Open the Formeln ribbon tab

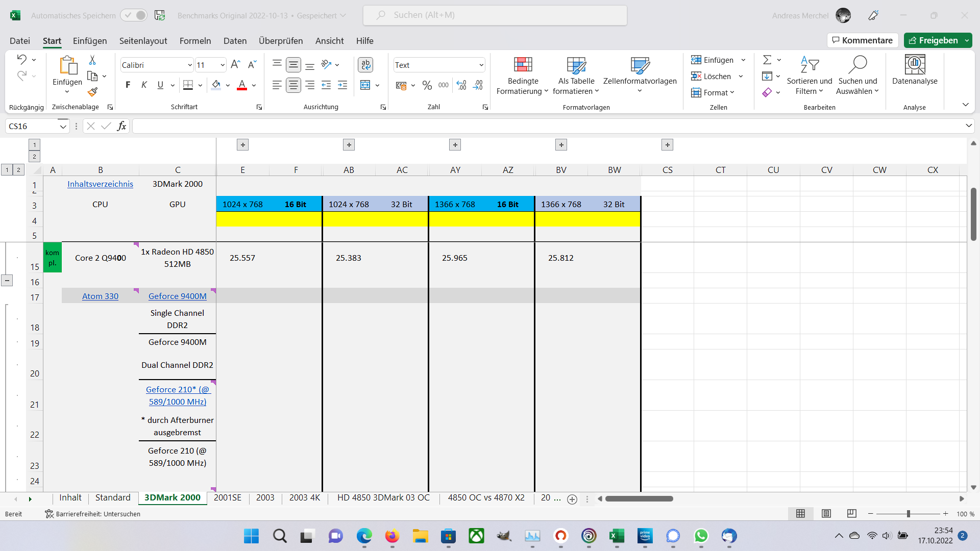(x=195, y=41)
